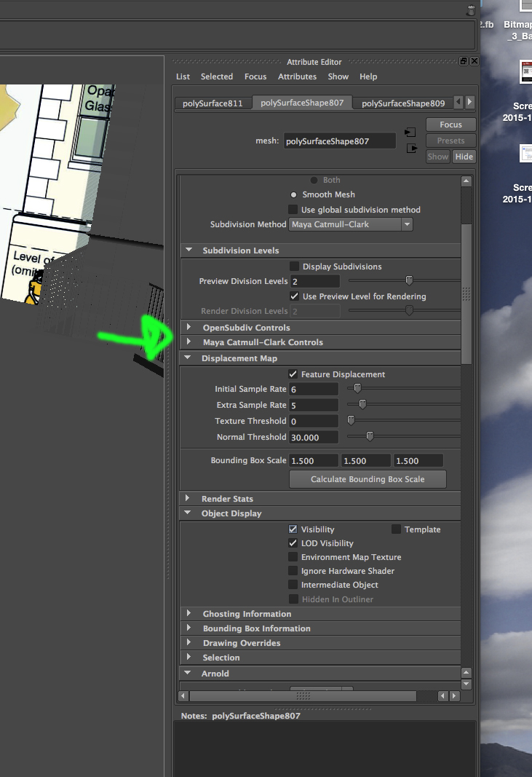Image resolution: width=532 pixels, height=777 pixels.
Task: Open the Subdivision Method dropdown
Action: tap(351, 224)
